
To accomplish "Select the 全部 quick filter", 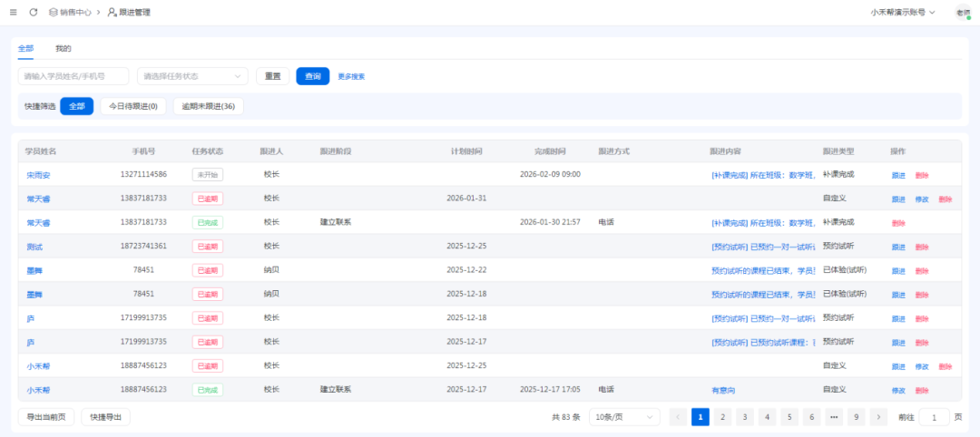I will pos(76,106).
